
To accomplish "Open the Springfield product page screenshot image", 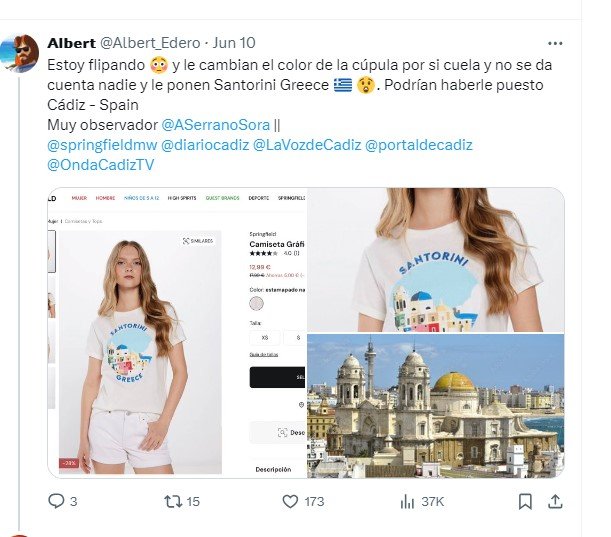I will tap(177, 333).
